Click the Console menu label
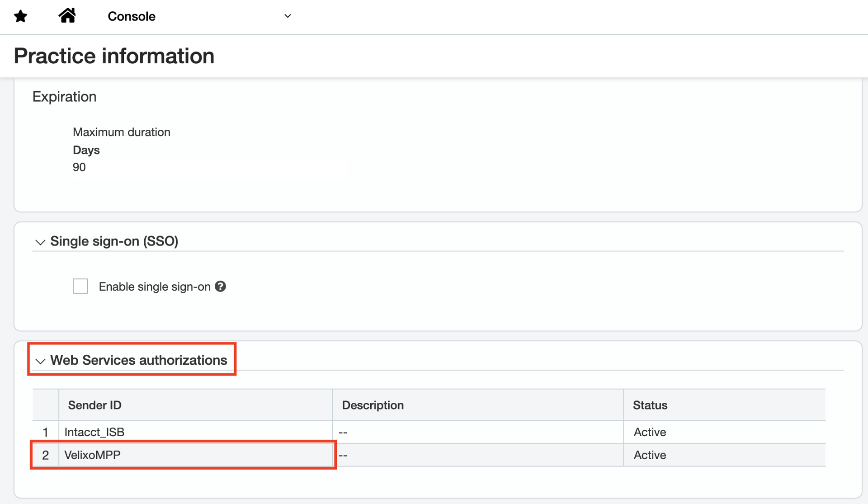 coord(132,17)
